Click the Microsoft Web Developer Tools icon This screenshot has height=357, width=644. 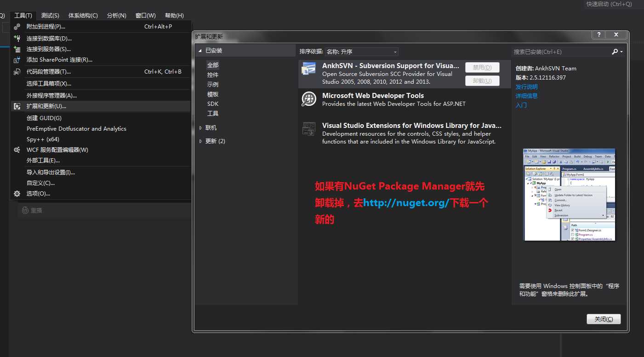point(308,99)
